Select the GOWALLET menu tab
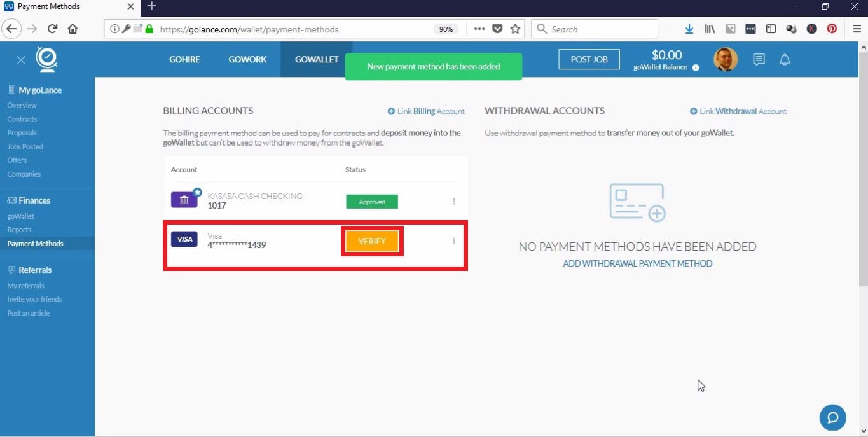Viewport: 868px width, 437px height. pyautogui.click(x=317, y=59)
